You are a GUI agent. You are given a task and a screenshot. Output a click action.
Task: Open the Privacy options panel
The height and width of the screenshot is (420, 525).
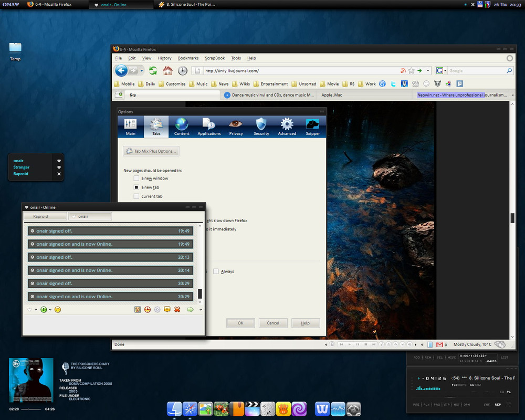(x=236, y=127)
